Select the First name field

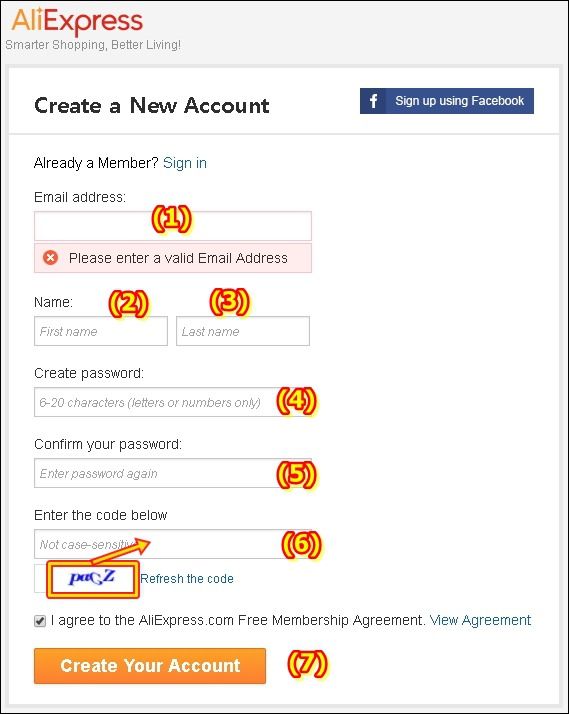click(101, 331)
